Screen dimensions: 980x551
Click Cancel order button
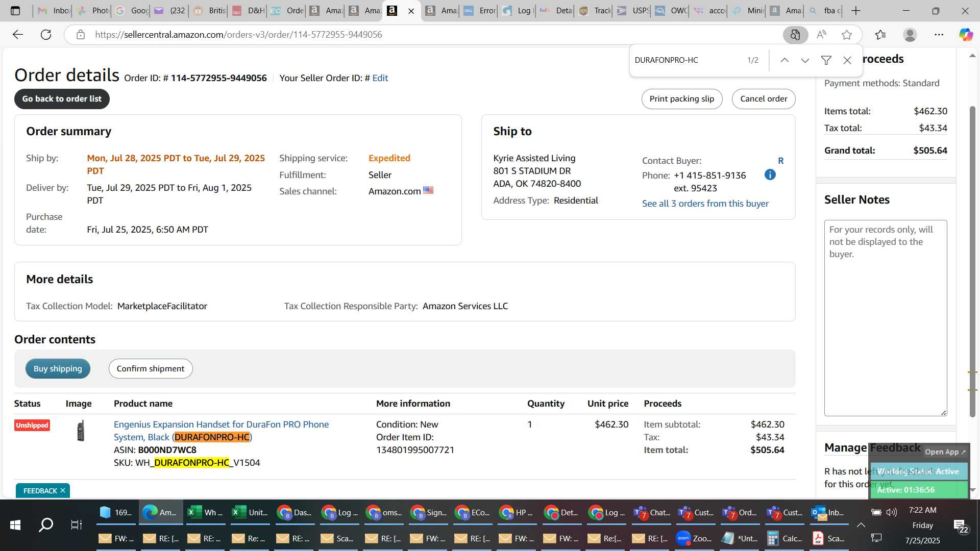pos(764,99)
